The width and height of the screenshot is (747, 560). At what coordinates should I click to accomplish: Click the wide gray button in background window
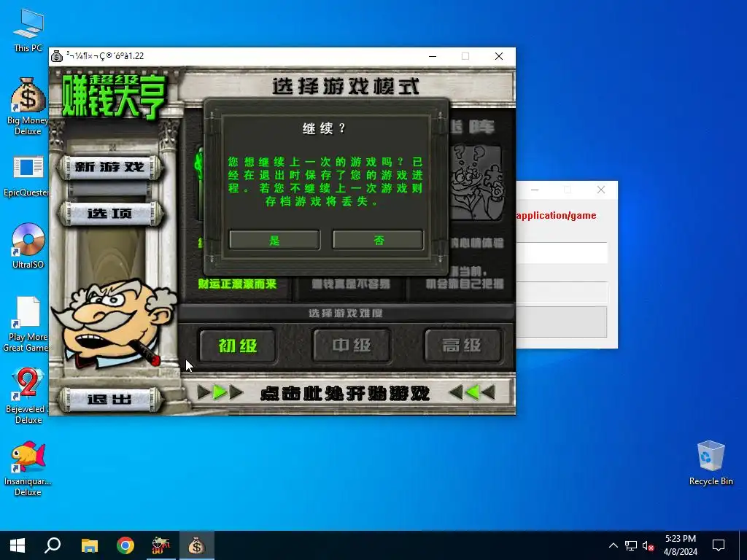(x=562, y=322)
